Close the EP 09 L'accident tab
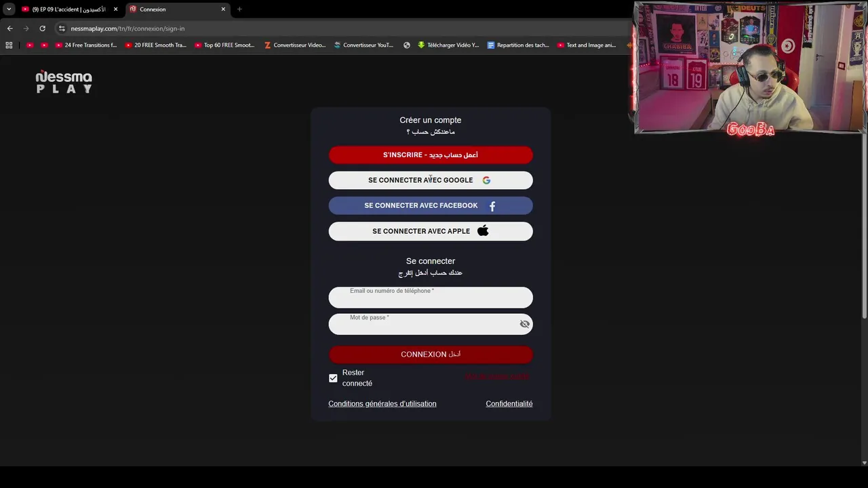The width and height of the screenshot is (868, 488). coord(115,9)
